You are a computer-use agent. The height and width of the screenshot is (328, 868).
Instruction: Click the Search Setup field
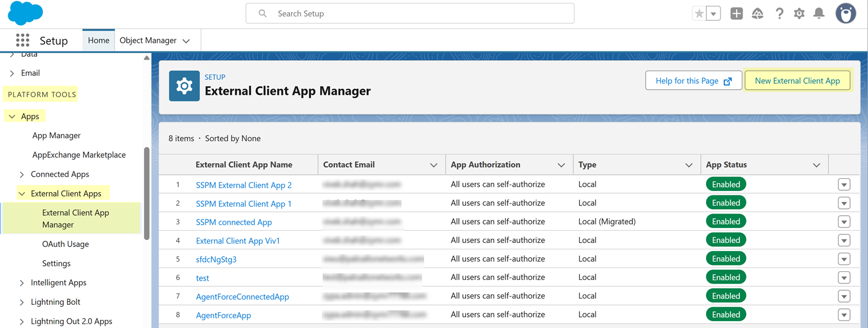410,13
